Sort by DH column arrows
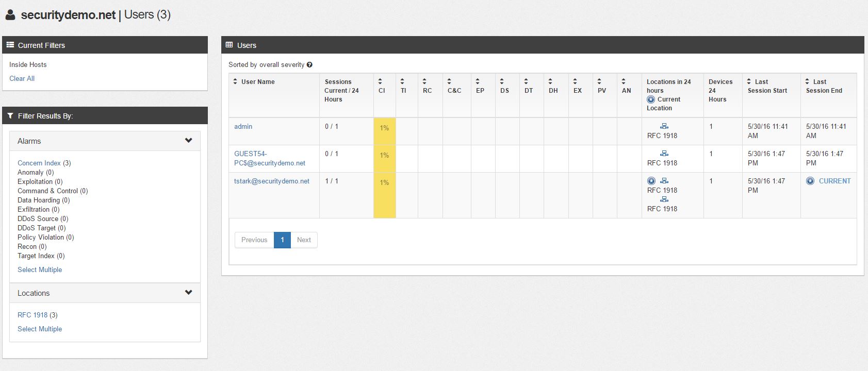 pos(550,81)
